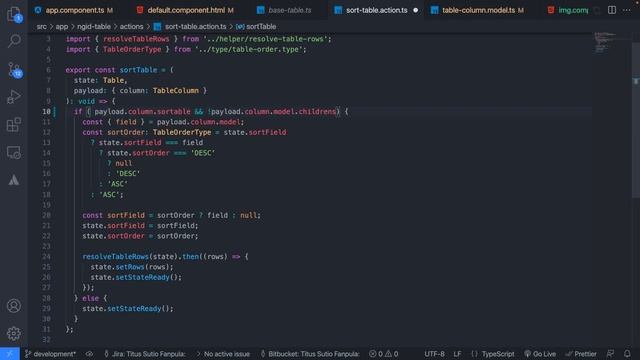This screenshot has width=640, height=360.
Task: Open the More Actions ellipsis menu
Action: (626, 10)
